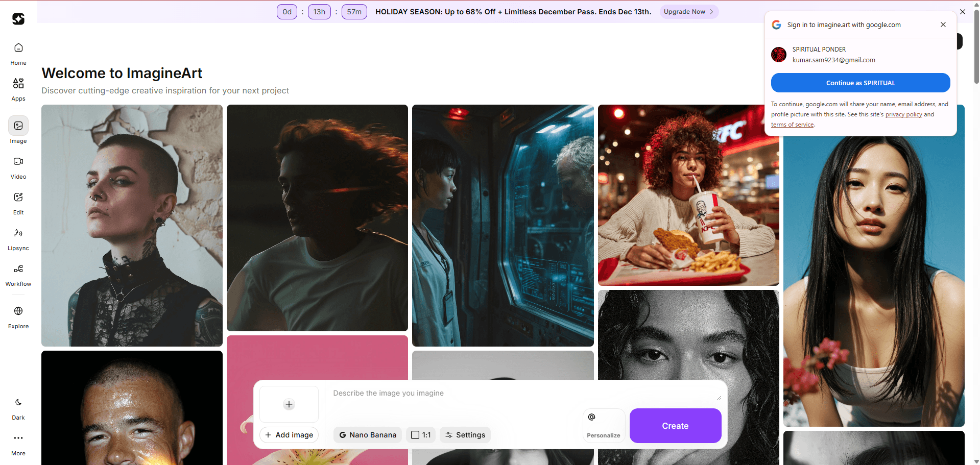Open the Image generation tool
980x465 pixels.
(18, 130)
